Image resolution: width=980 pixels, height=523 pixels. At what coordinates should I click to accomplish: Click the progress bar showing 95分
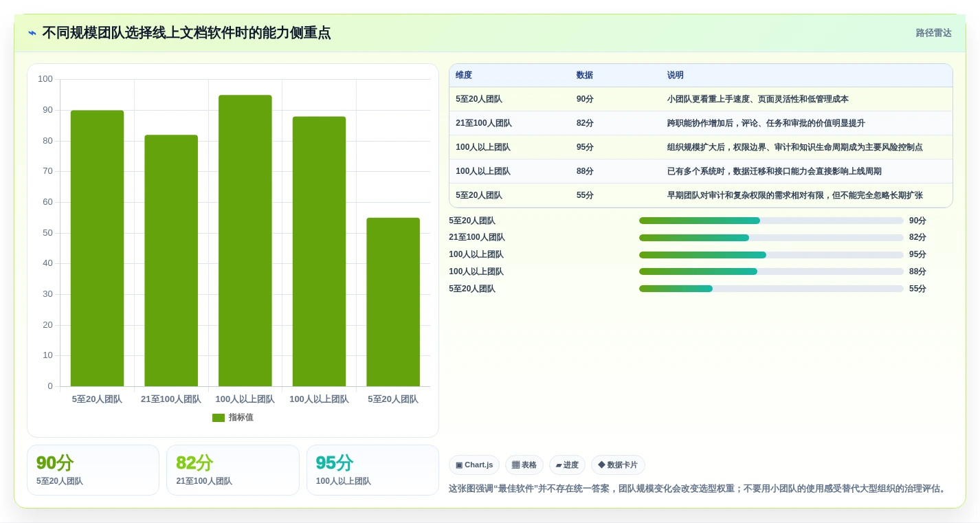[771, 255]
